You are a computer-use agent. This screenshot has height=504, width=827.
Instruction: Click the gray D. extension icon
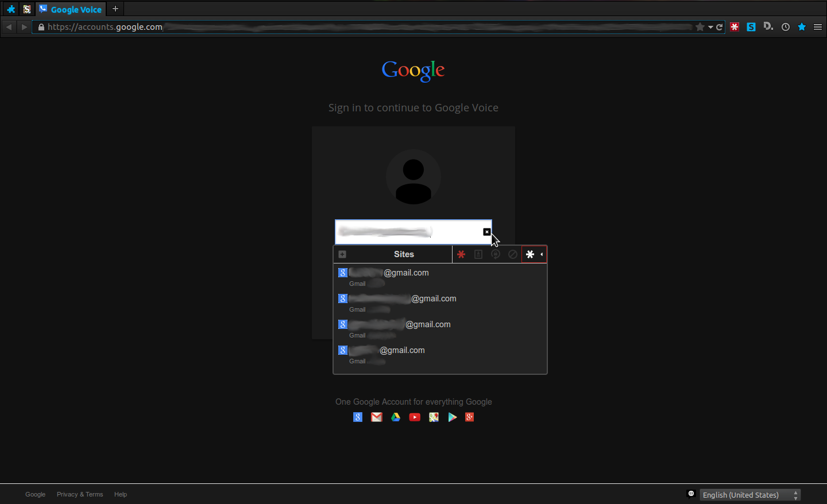(768, 26)
